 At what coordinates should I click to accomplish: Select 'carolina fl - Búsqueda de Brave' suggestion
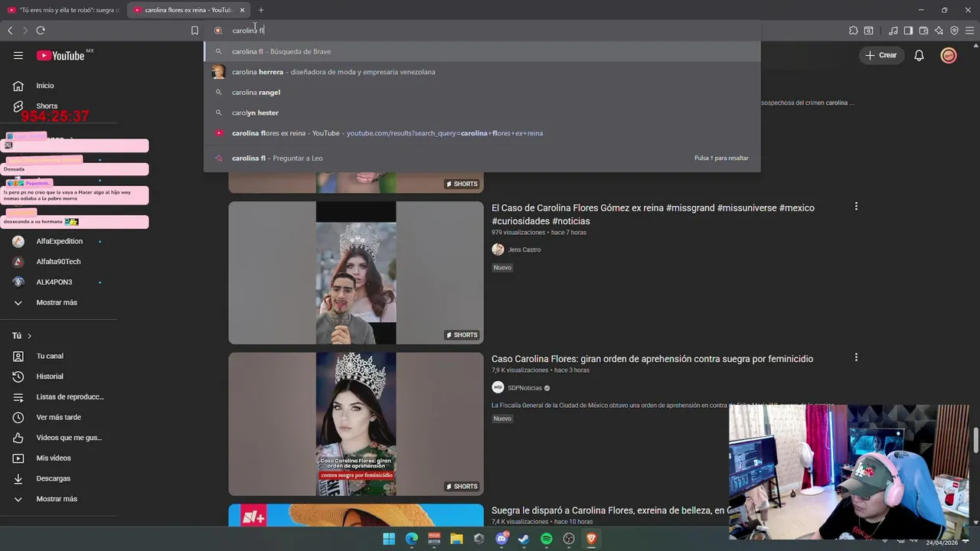pyautogui.click(x=482, y=51)
